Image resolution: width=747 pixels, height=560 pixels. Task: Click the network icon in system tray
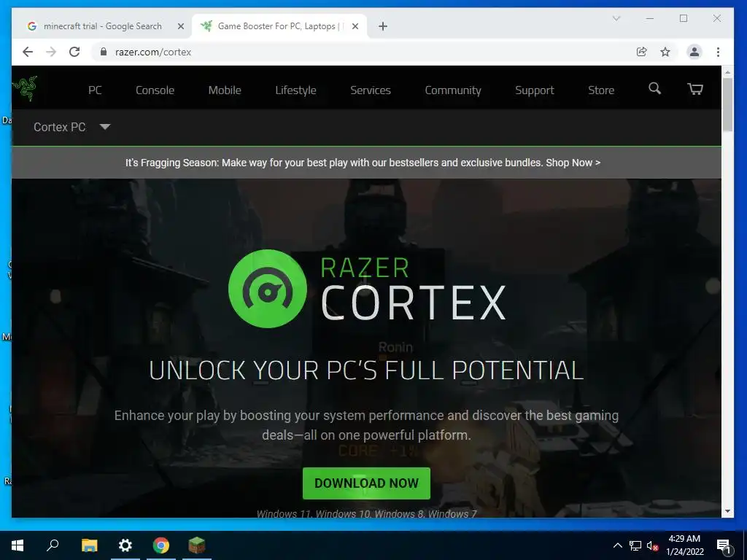[x=635, y=545]
